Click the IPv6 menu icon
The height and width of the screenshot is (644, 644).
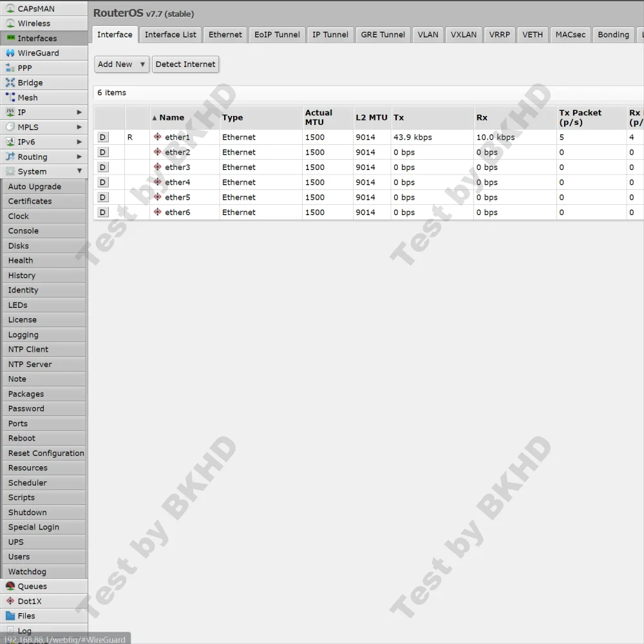[x=10, y=142]
